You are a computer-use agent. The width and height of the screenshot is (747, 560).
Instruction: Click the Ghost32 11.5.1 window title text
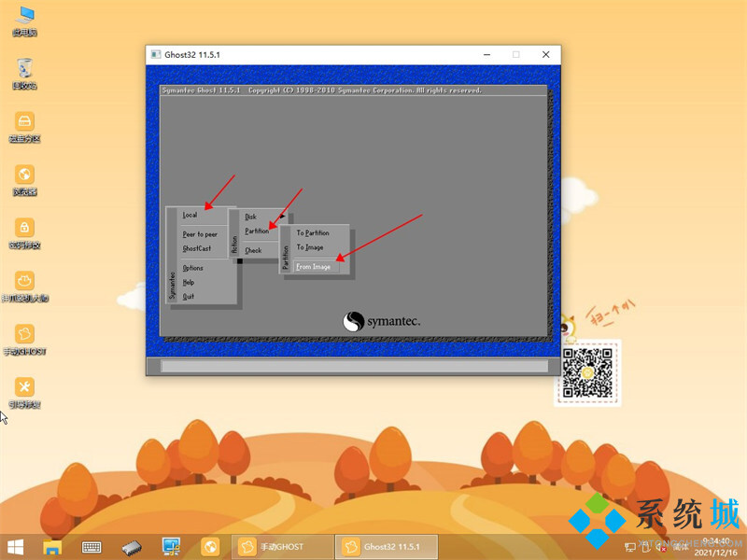[x=192, y=55]
